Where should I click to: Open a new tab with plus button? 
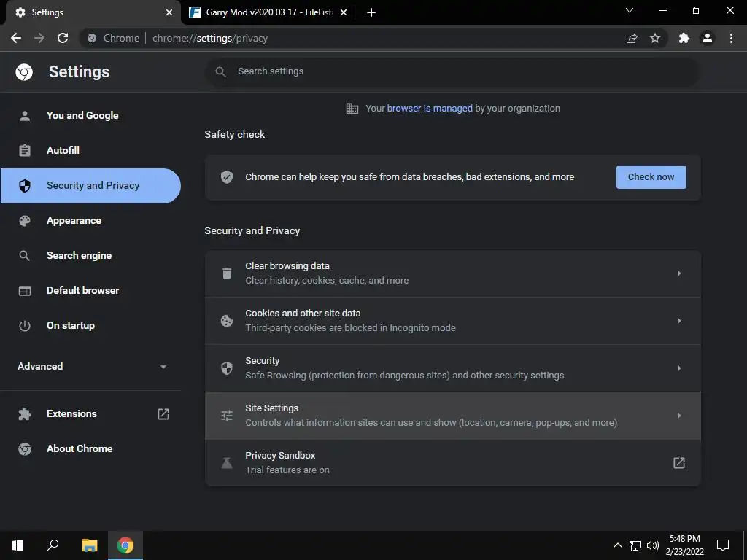click(371, 12)
